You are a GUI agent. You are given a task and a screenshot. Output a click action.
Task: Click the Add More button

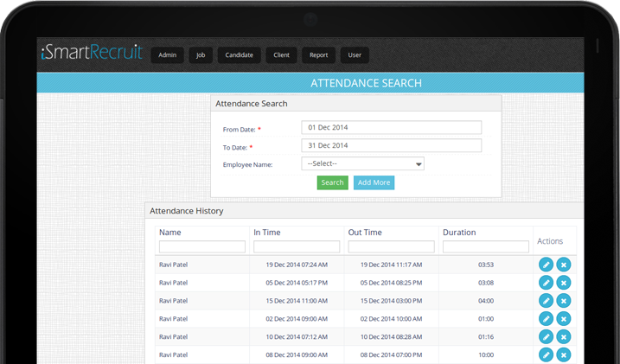(374, 182)
